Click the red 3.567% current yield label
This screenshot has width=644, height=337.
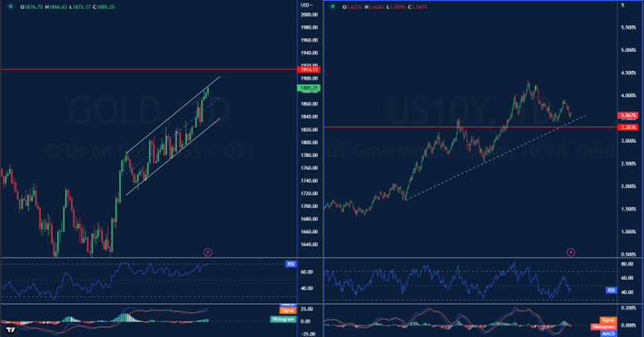(628, 116)
